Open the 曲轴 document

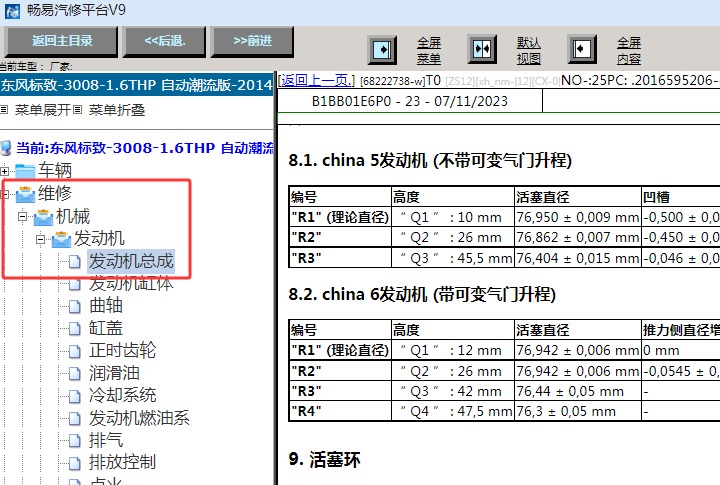(106, 305)
